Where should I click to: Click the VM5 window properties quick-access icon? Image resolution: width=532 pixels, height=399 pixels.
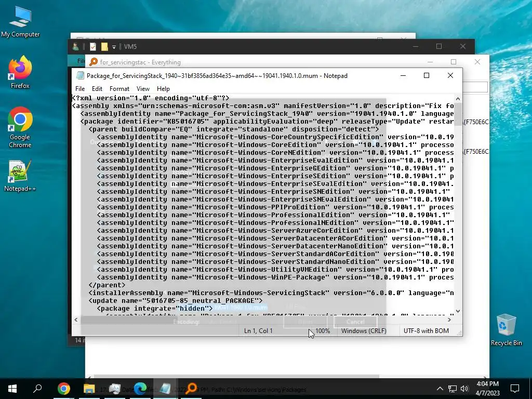92,47
